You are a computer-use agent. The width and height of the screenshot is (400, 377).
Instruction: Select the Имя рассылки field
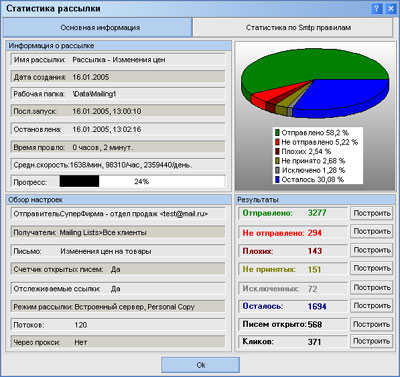click(x=118, y=60)
